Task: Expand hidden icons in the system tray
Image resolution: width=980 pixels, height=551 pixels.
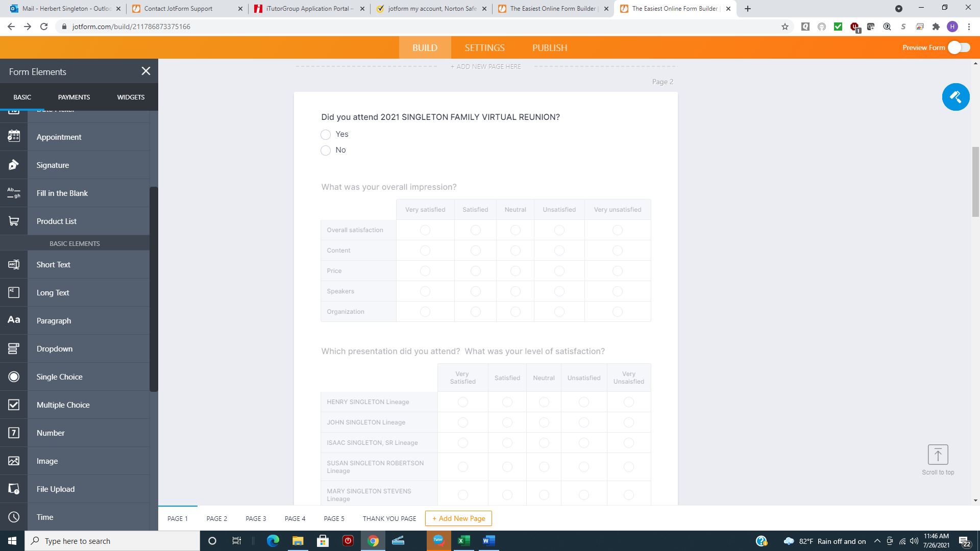Action: click(877, 541)
